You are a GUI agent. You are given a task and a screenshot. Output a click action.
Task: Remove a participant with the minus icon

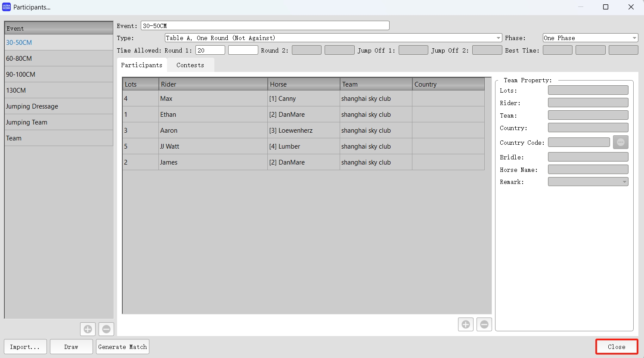(x=484, y=324)
